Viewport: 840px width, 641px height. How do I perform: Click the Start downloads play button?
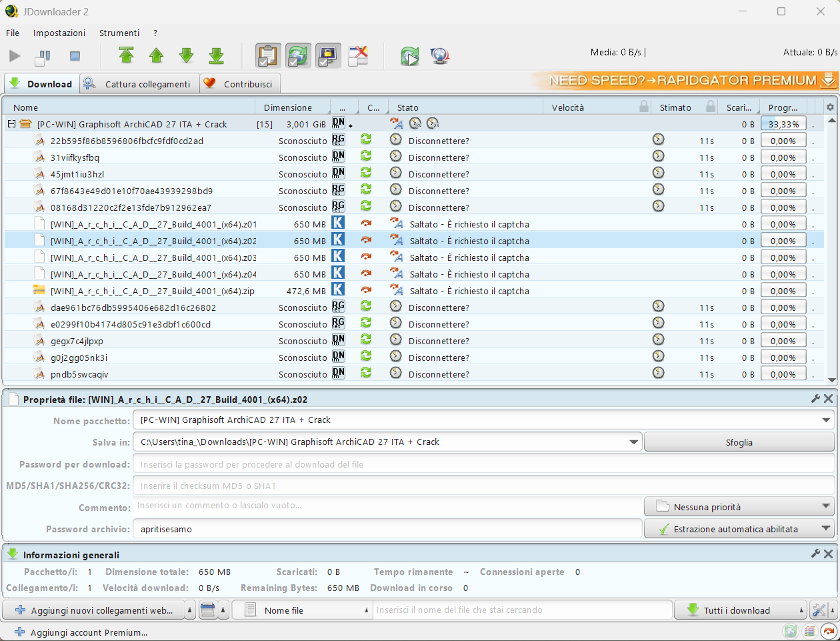pyautogui.click(x=15, y=57)
